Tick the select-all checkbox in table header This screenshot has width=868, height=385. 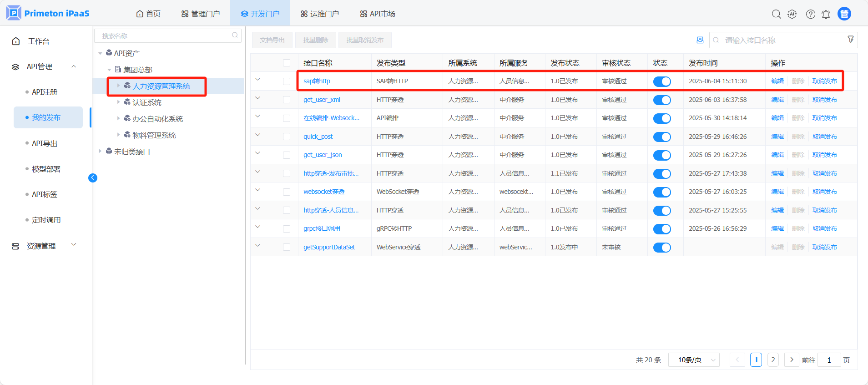pos(287,63)
